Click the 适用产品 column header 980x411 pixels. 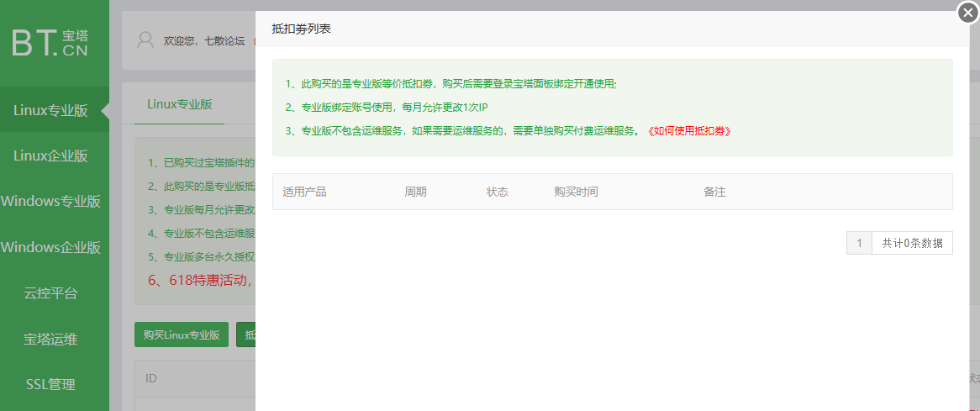(304, 192)
